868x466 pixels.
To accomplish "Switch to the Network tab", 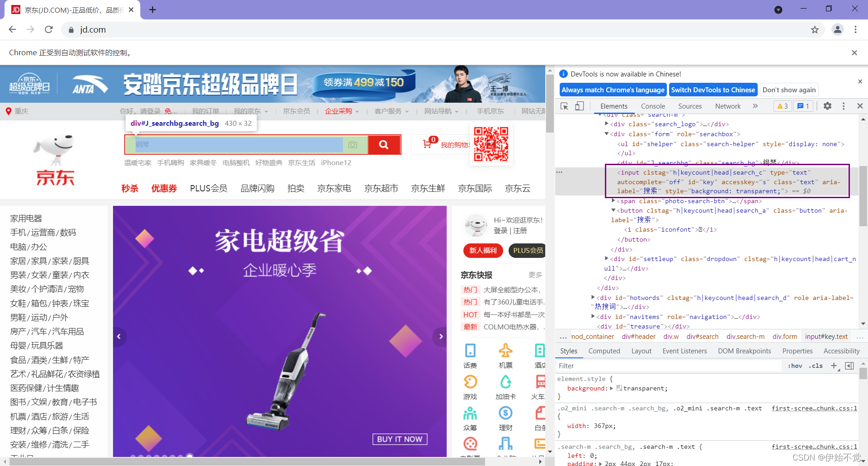I will [728, 106].
